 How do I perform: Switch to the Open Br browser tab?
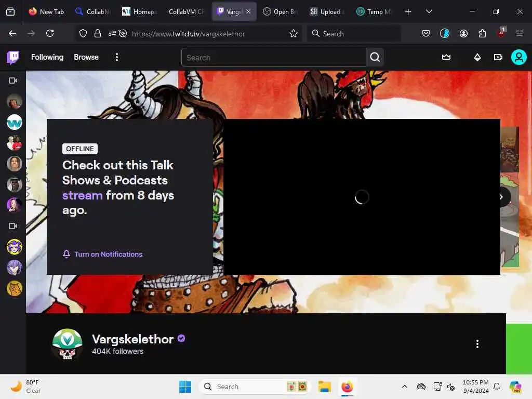point(280,12)
